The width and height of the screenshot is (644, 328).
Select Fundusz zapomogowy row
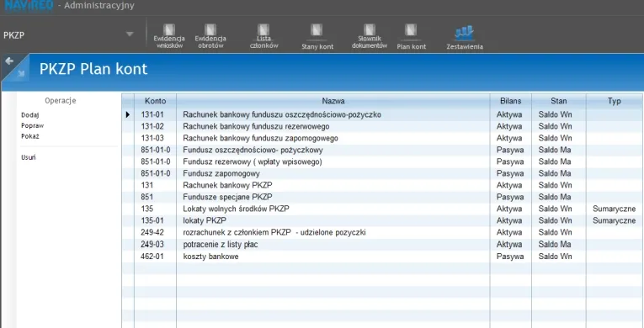click(383, 173)
